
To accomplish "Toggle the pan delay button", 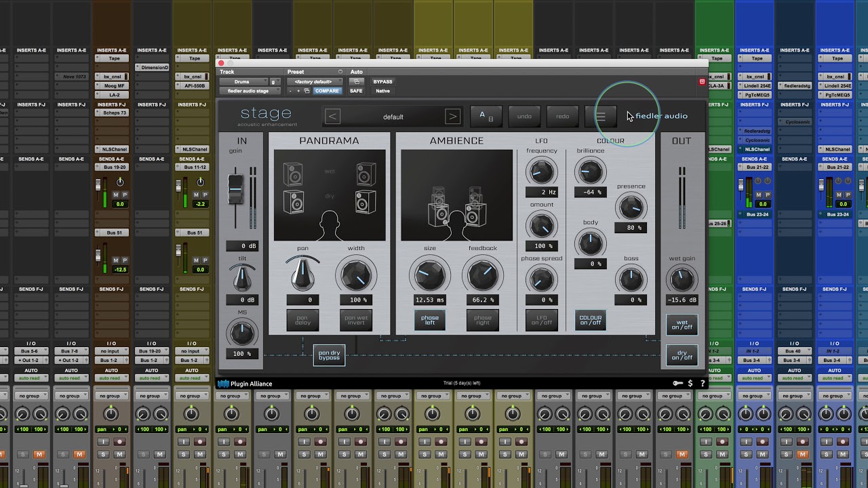I will (303, 320).
